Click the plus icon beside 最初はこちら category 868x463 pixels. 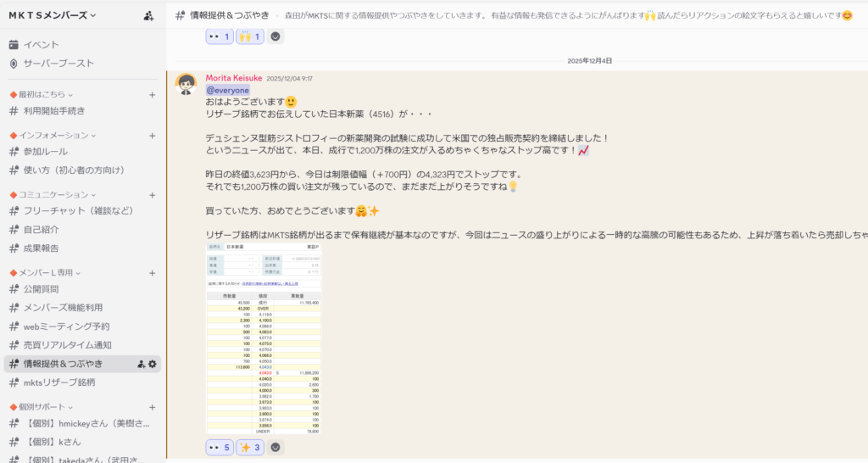[x=153, y=95]
